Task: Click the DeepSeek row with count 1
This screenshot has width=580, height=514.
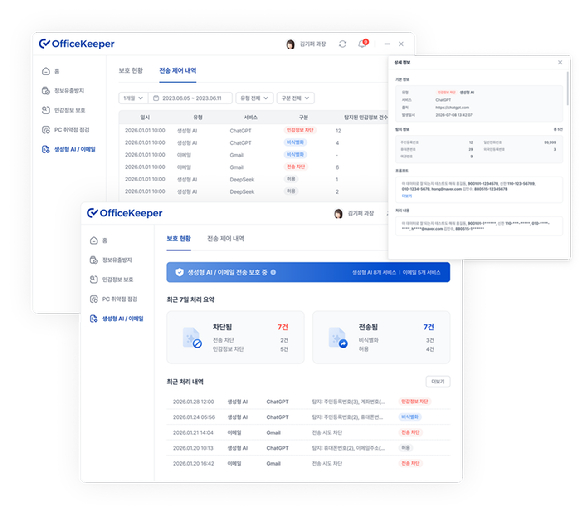Action: (253, 179)
